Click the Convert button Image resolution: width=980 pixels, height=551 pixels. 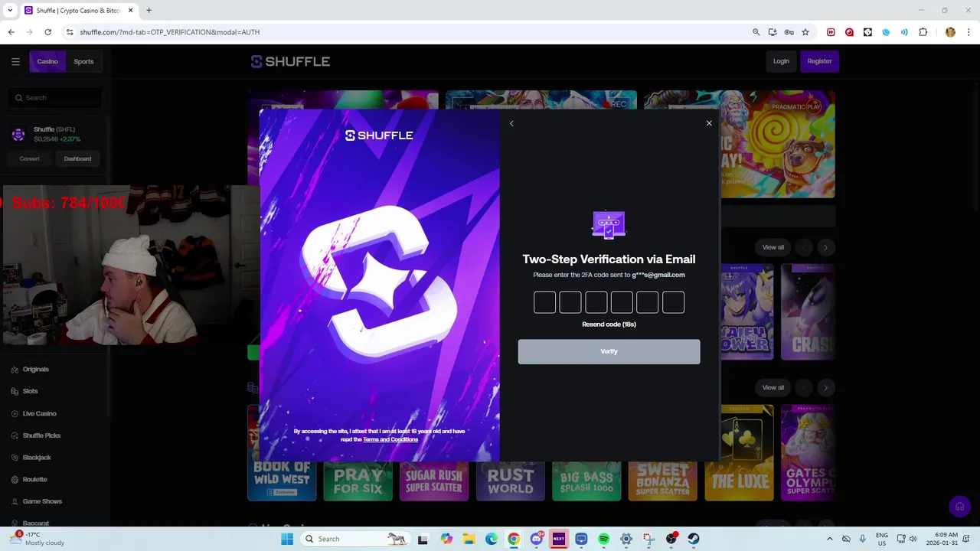point(29,158)
